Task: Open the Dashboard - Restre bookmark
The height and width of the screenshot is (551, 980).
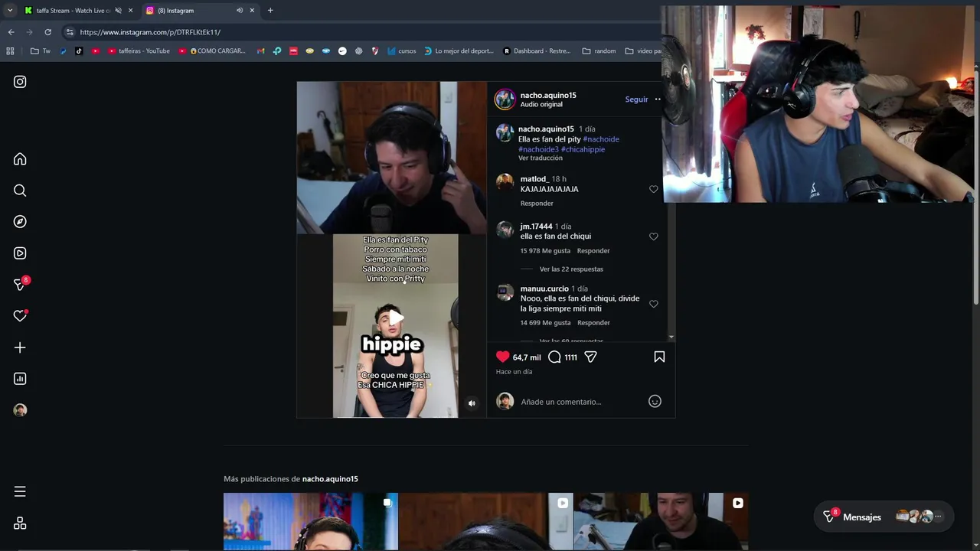Action: pyautogui.click(x=537, y=51)
